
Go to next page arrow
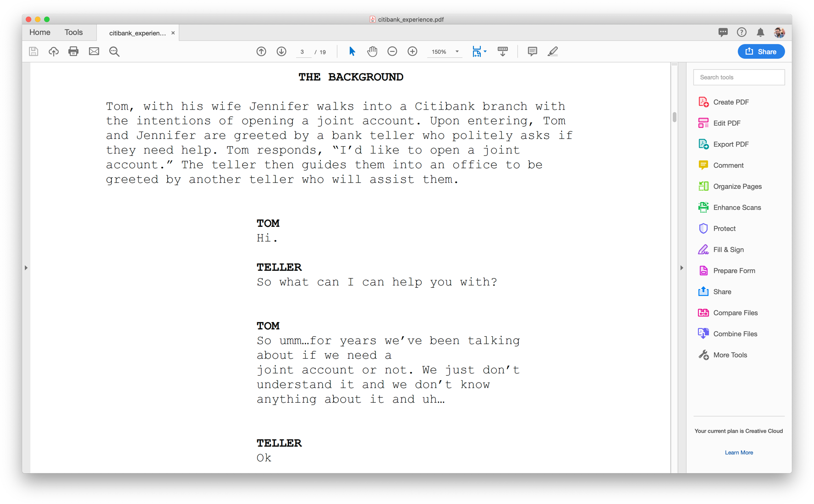point(281,51)
